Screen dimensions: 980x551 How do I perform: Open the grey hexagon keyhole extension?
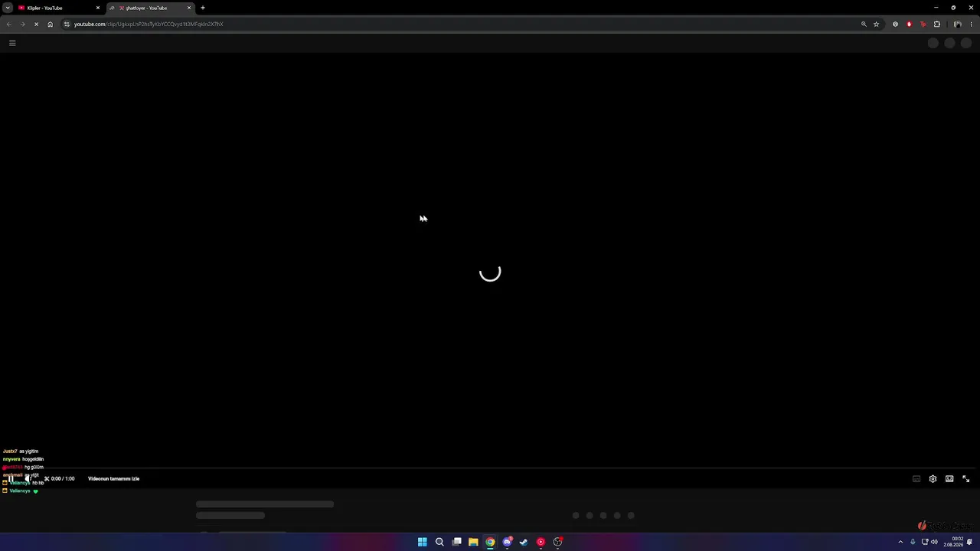(x=895, y=24)
